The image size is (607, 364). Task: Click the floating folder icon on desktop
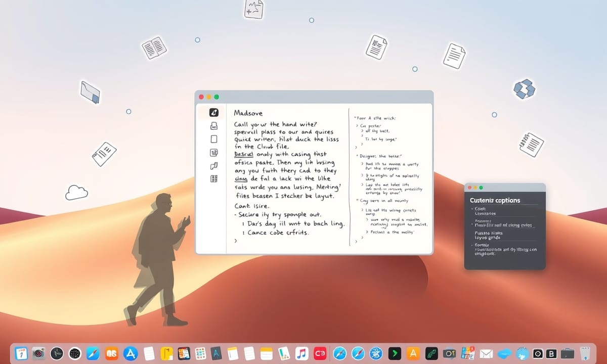pyautogui.click(x=91, y=93)
